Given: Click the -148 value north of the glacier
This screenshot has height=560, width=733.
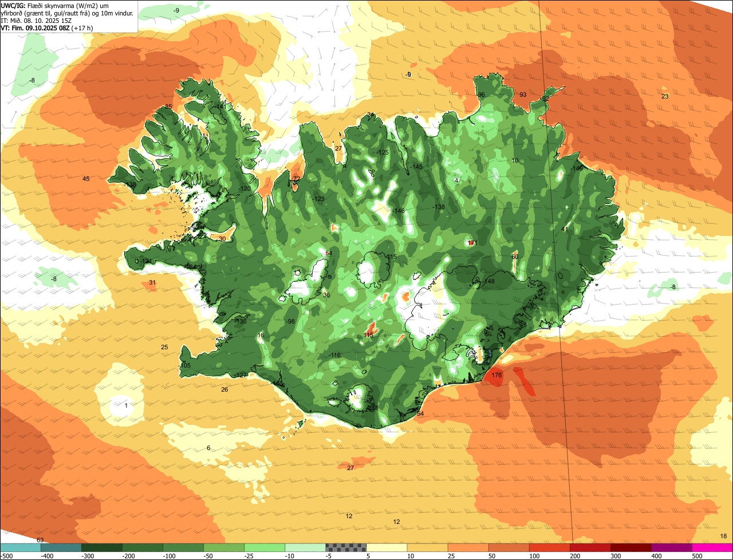Looking at the screenshot, I should click(488, 281).
